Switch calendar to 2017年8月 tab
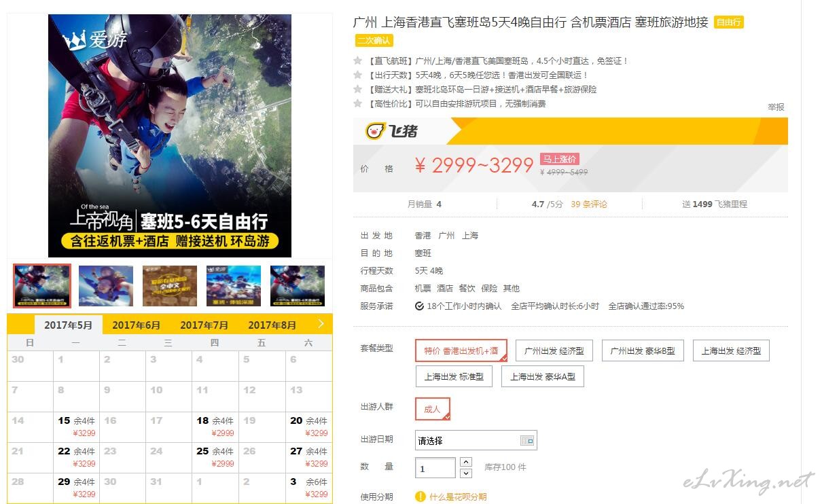822x504 pixels. 272,325
